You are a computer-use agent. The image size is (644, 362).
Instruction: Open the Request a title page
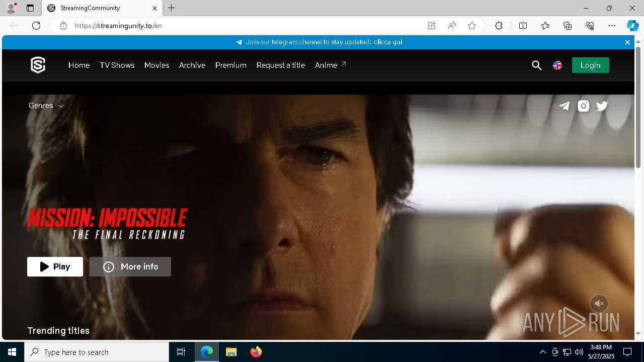(x=281, y=65)
